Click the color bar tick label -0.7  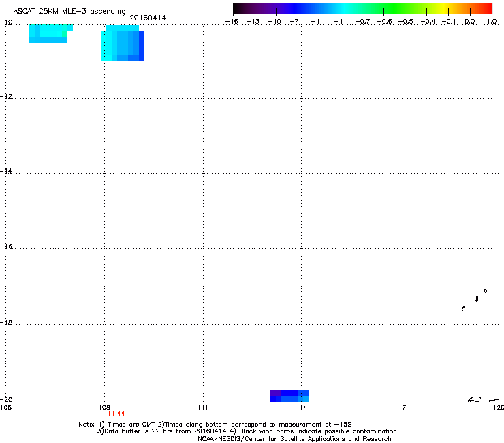362,22
